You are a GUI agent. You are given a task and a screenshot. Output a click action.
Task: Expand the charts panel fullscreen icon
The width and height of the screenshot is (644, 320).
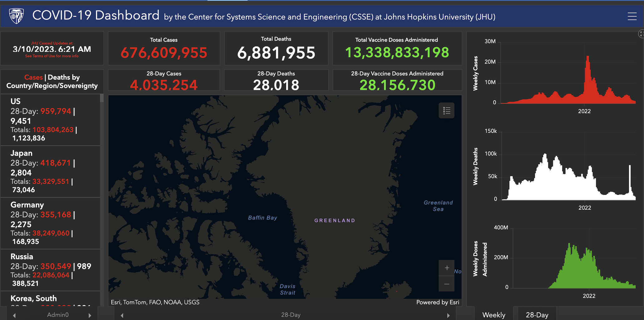641,34
